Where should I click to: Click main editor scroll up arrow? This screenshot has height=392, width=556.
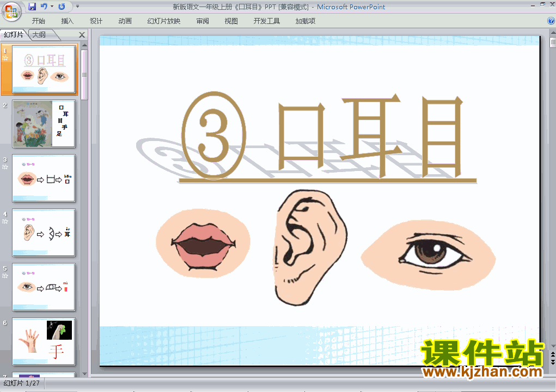coord(553,33)
